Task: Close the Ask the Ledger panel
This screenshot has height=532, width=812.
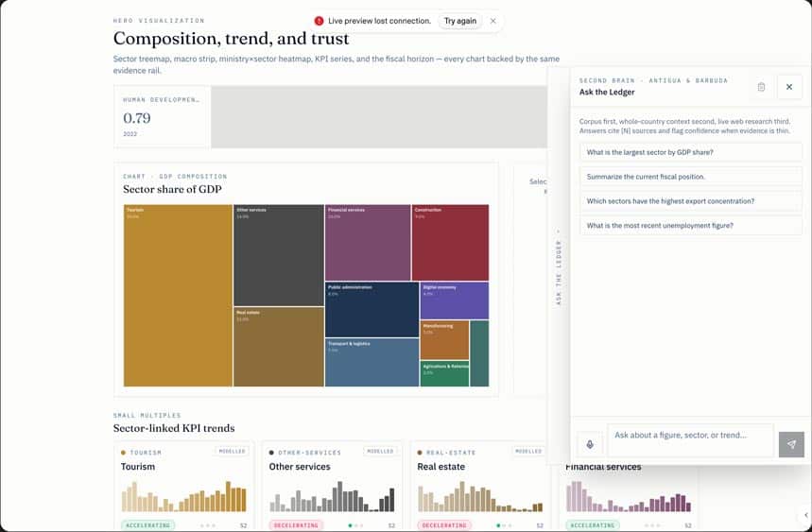Action: tap(789, 87)
